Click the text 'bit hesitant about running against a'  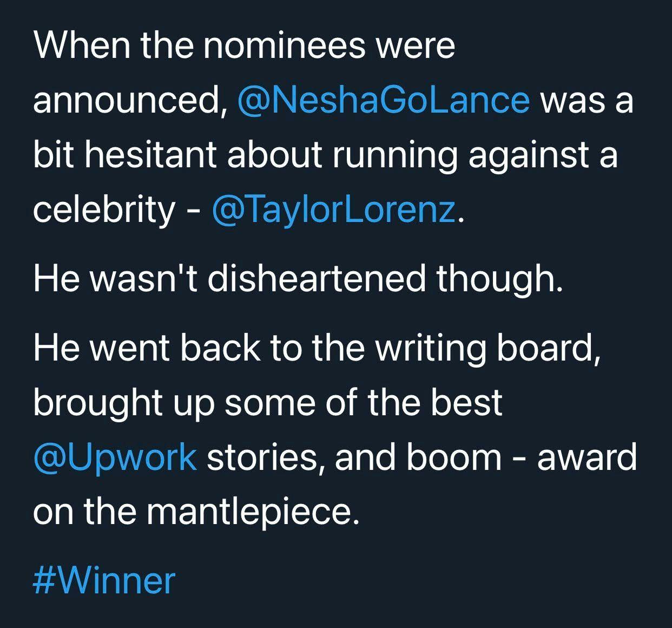325,155
